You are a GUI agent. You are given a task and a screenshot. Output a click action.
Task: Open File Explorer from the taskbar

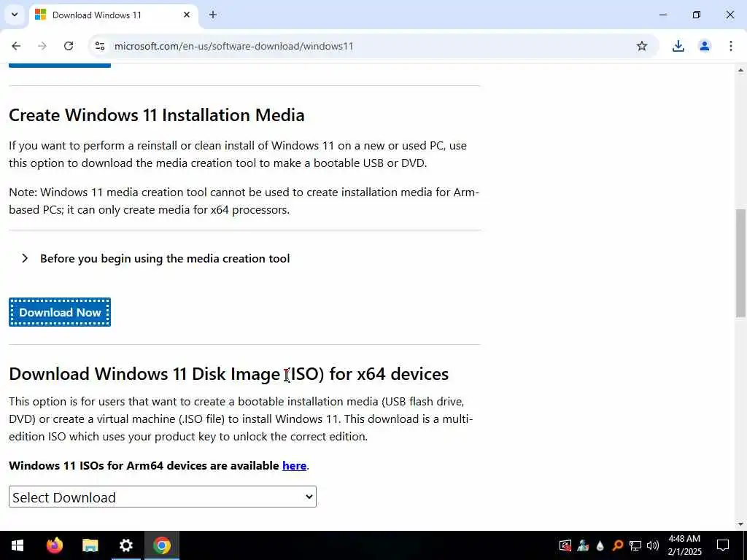coord(90,545)
